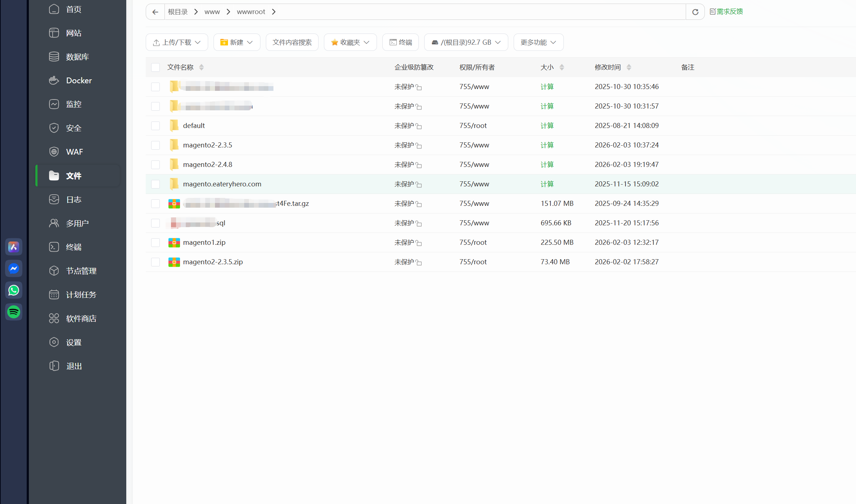Image resolution: width=856 pixels, height=504 pixels.
Task: Open 计划任务 in the sidebar
Action: point(81,295)
